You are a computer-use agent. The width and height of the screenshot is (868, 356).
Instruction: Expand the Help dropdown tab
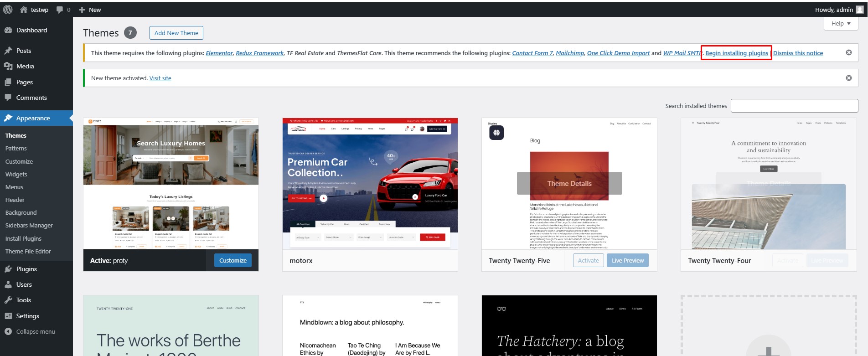[841, 24]
